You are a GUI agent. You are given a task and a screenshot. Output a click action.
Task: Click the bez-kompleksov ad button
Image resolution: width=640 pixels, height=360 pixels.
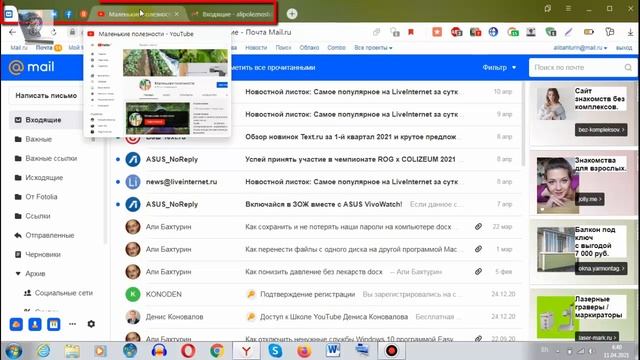601,130
